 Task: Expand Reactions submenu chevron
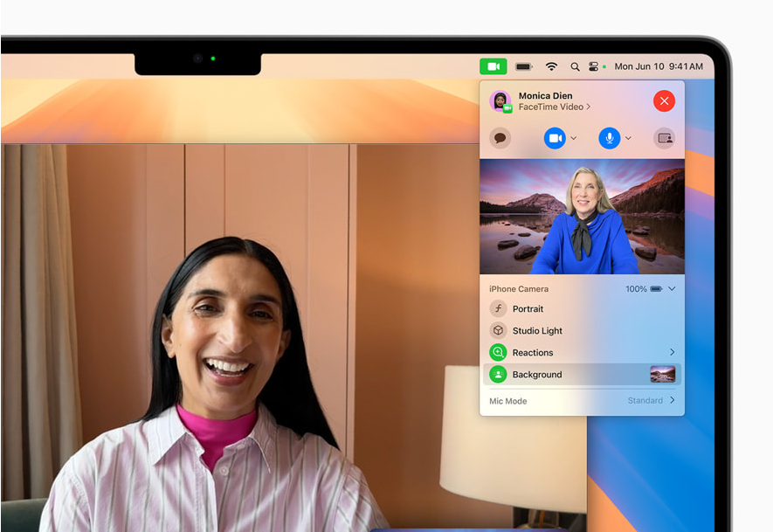tap(672, 352)
